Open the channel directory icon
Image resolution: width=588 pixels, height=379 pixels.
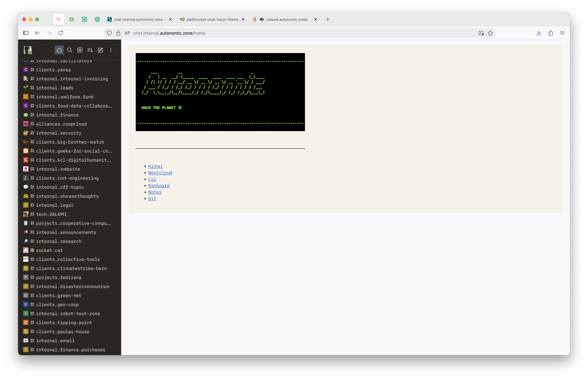point(80,50)
